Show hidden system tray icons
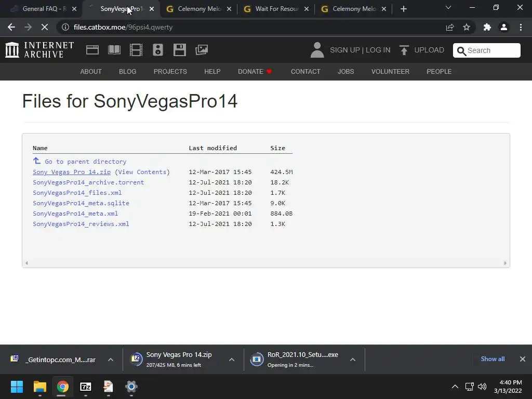532x399 pixels. tap(455, 387)
